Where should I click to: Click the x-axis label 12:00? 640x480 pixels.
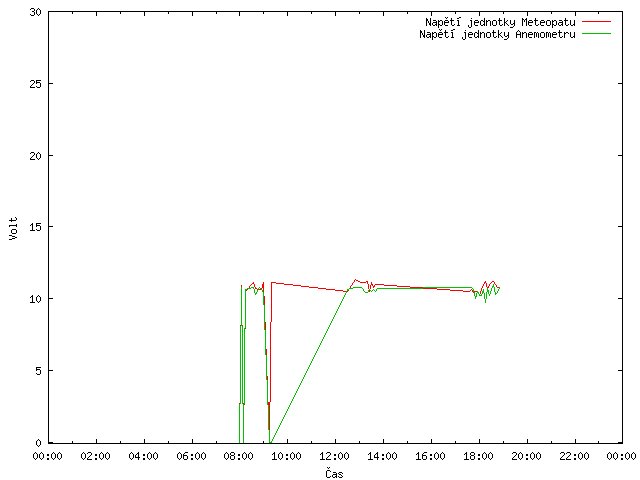pyautogui.click(x=335, y=456)
